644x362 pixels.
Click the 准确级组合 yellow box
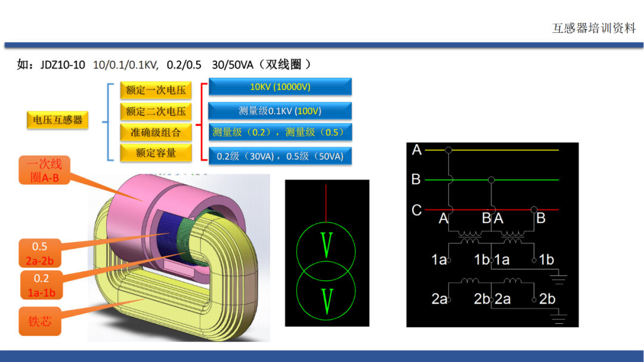[x=156, y=132]
